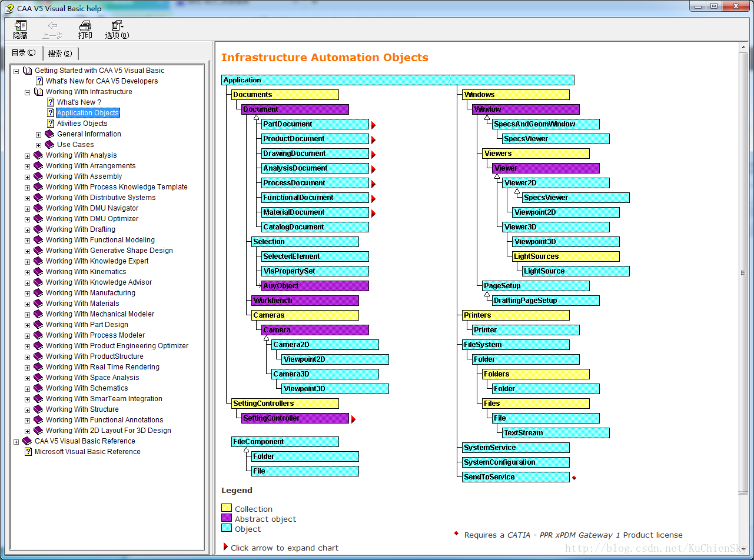This screenshot has height=560, width=754.
Task: Click the Print toolbar icon
Action: (85, 29)
